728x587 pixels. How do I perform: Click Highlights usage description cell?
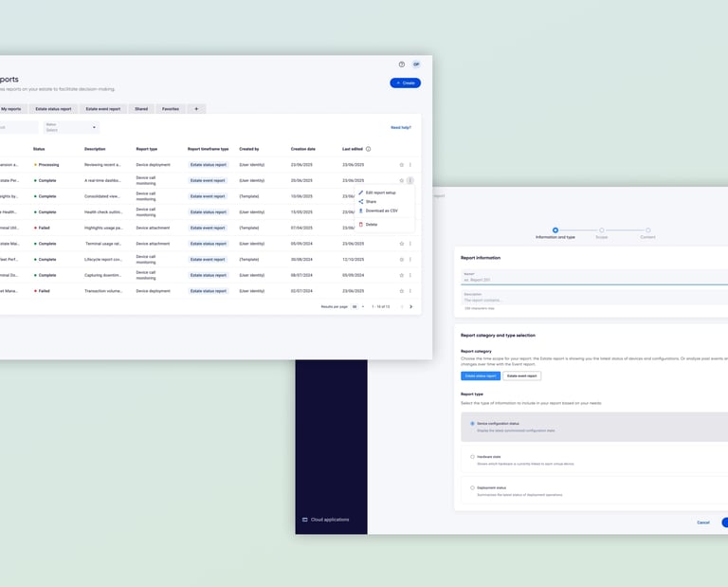coord(103,228)
